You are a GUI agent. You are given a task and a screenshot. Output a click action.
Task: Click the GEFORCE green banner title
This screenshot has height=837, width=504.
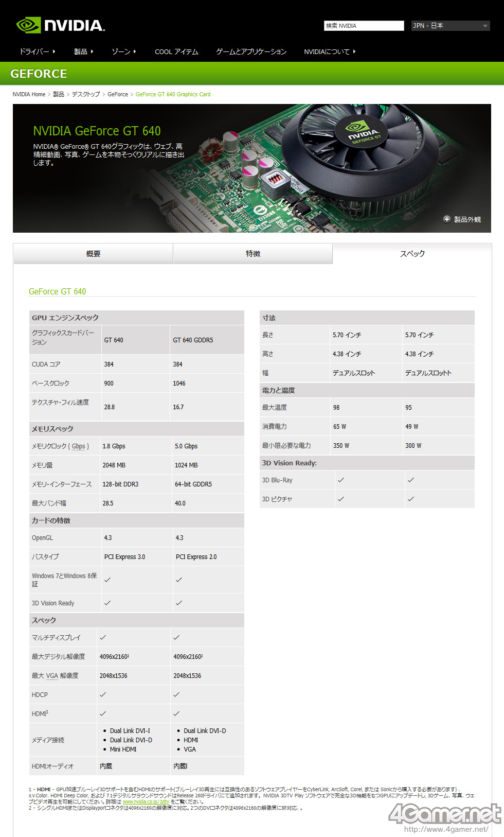point(39,74)
